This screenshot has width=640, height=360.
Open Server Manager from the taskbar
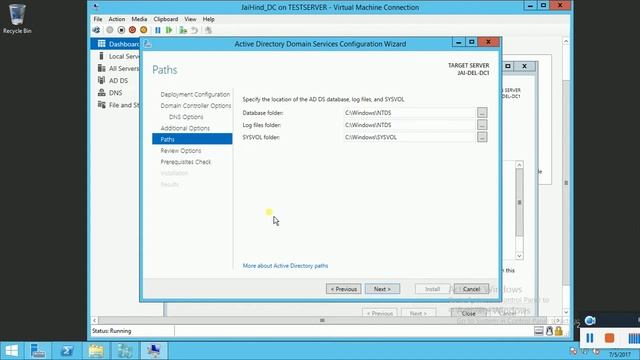pyautogui.click(x=38, y=351)
